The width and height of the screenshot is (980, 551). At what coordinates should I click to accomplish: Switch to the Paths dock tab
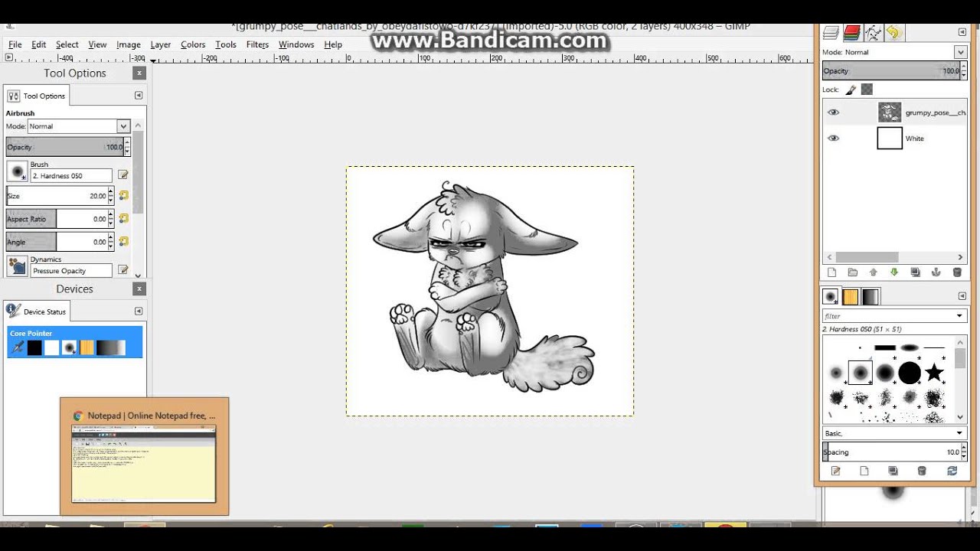point(873,32)
